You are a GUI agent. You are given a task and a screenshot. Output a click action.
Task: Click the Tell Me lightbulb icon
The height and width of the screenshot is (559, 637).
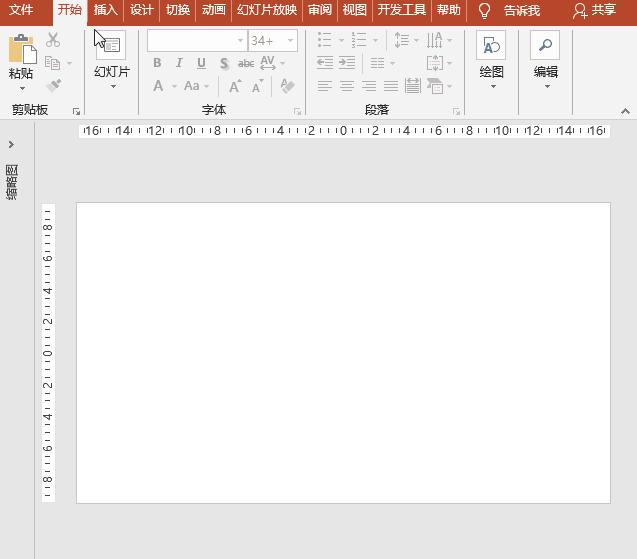(484, 10)
